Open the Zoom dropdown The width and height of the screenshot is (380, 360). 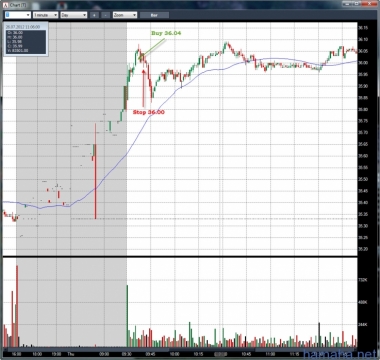125,15
